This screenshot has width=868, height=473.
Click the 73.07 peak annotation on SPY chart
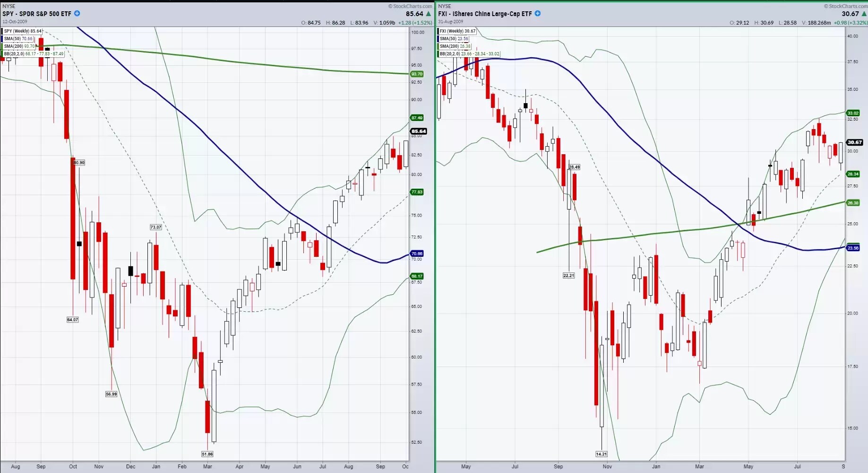pyautogui.click(x=156, y=228)
